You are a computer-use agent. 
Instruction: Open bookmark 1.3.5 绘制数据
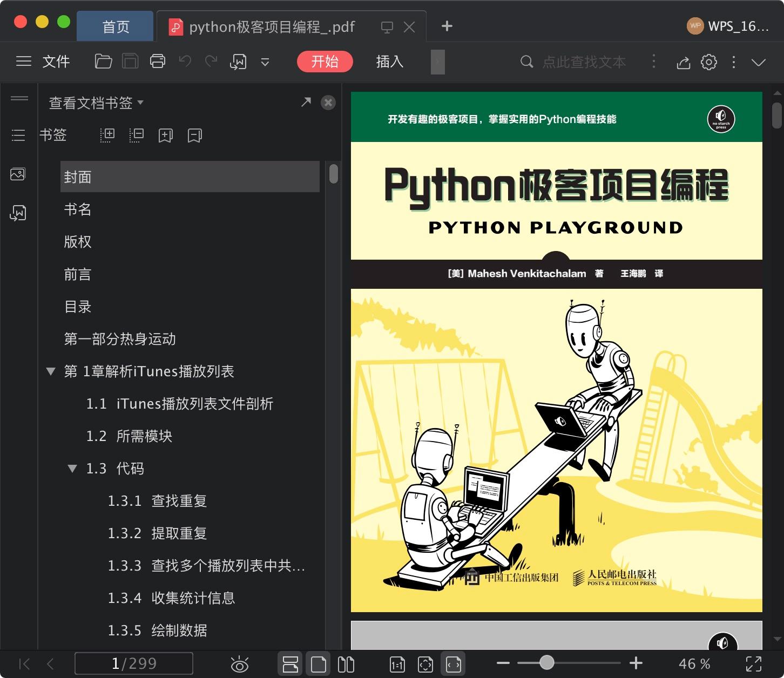157,630
